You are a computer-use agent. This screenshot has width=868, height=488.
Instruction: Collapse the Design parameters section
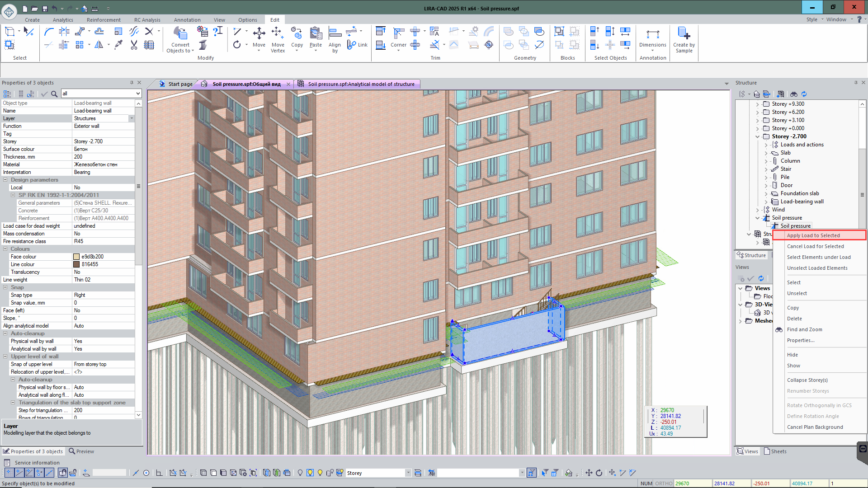pyautogui.click(x=5, y=180)
